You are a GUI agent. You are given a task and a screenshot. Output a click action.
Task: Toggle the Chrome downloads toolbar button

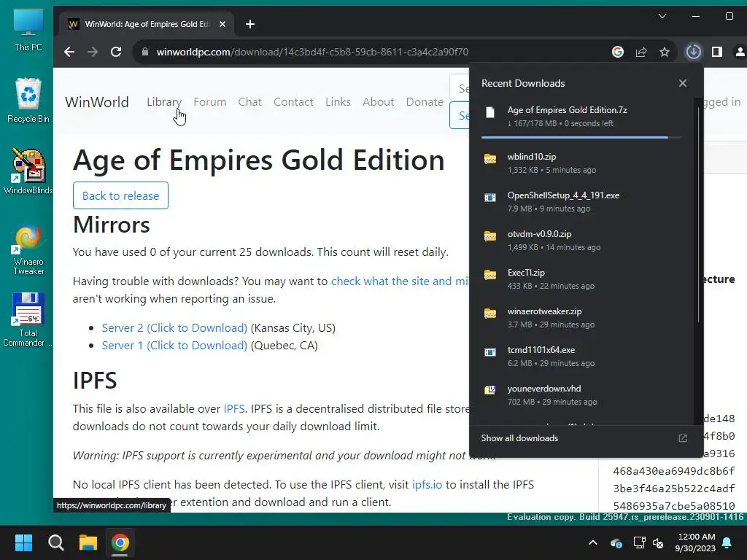(693, 52)
